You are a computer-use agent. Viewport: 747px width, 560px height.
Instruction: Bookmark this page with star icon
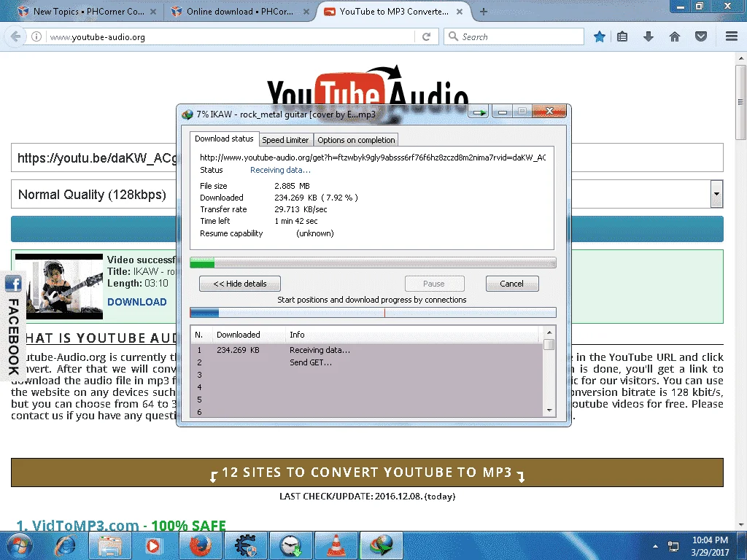tap(600, 36)
